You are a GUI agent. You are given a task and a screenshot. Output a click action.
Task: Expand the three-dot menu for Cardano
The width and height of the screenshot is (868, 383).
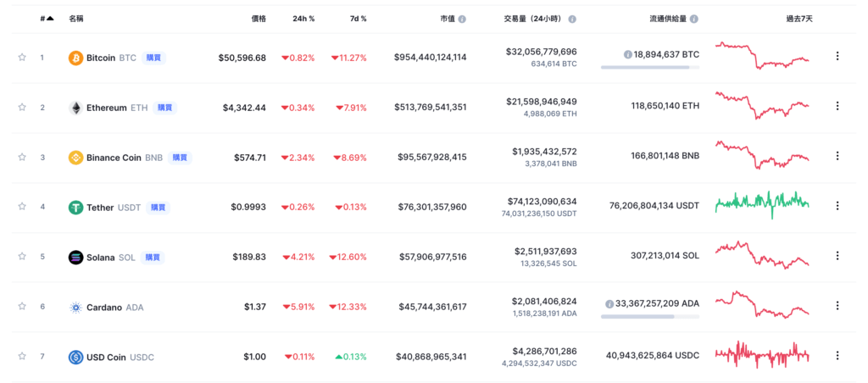837,305
